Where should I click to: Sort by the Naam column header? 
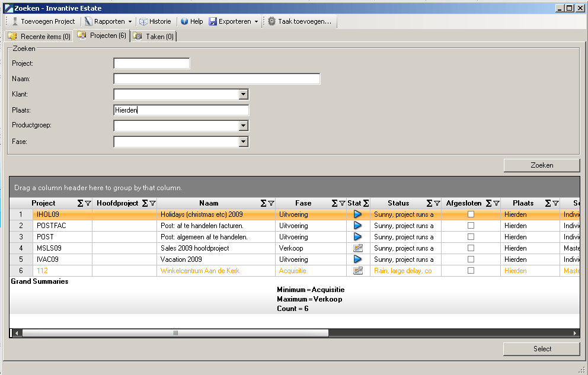tap(209, 203)
